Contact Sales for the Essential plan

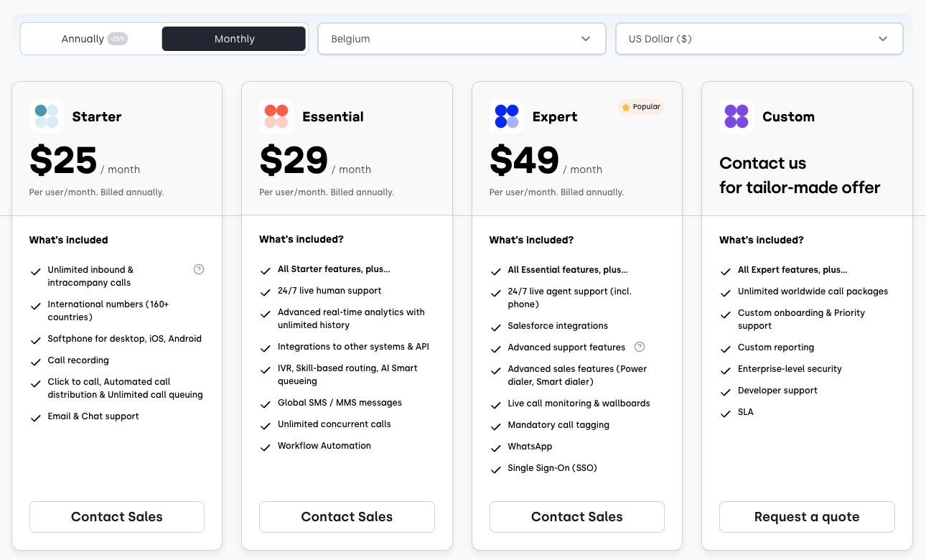(x=347, y=517)
